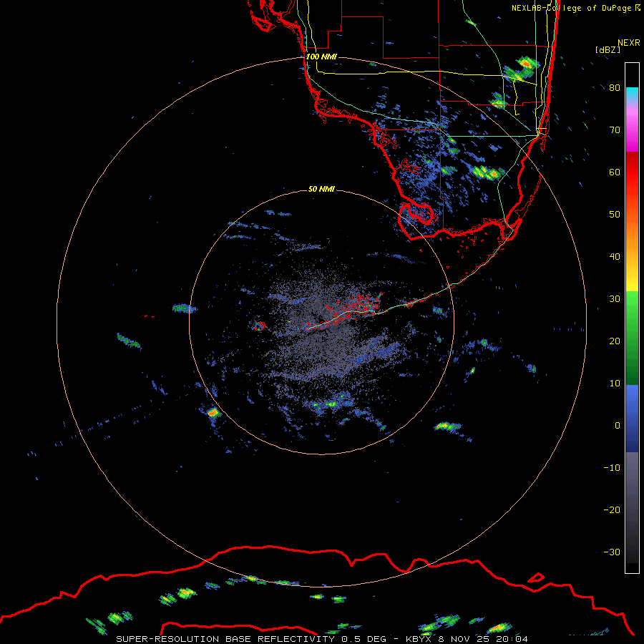Select the "[dBZ]" units label
This screenshot has width=644, height=644.
tap(608, 49)
